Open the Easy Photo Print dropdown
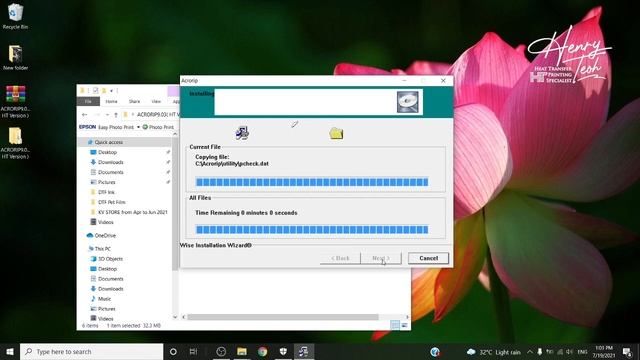Viewport: 640px width, 360px height. click(x=138, y=127)
